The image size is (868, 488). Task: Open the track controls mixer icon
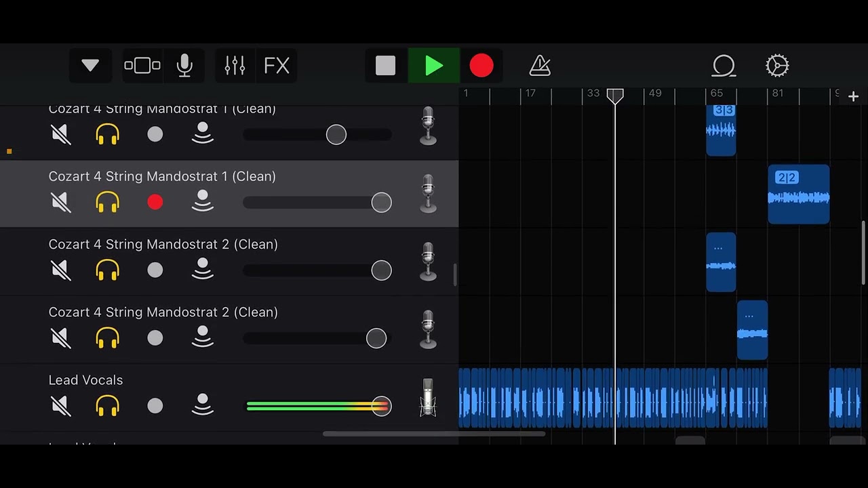click(x=235, y=66)
